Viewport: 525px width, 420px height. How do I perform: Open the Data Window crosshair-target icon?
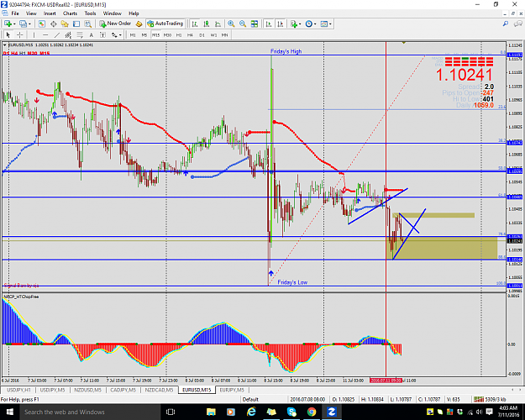tap(53, 24)
